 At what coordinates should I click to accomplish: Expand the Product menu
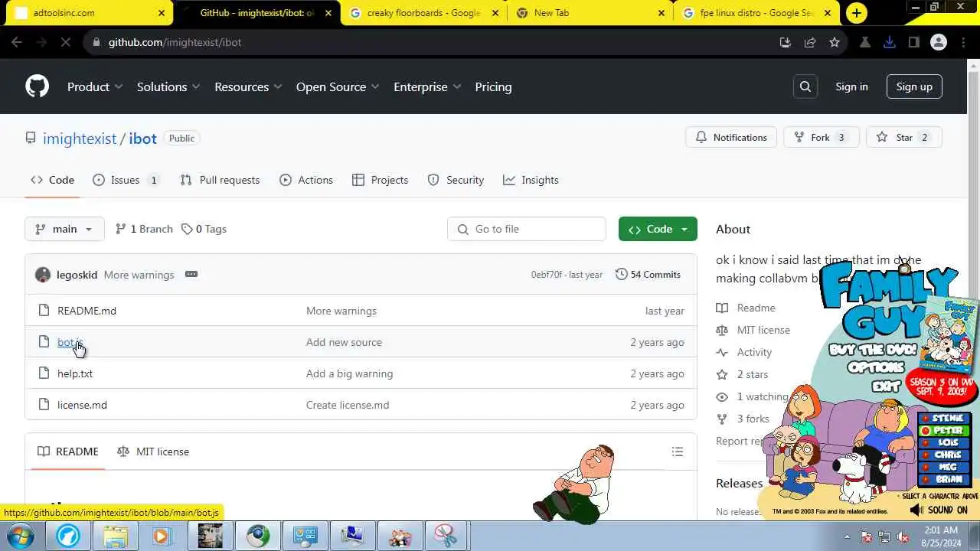(x=95, y=86)
